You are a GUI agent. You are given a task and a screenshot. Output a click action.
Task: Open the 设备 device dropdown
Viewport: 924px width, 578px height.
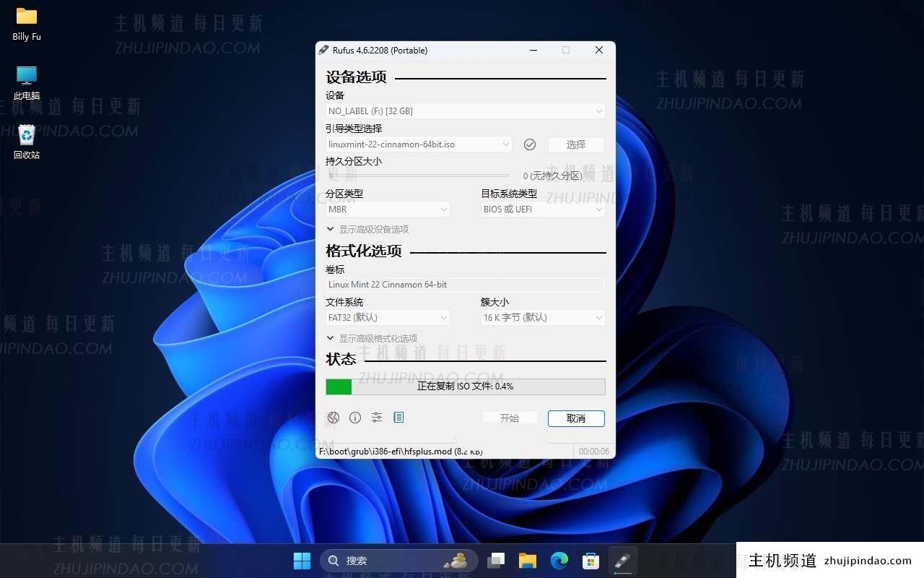click(x=465, y=111)
